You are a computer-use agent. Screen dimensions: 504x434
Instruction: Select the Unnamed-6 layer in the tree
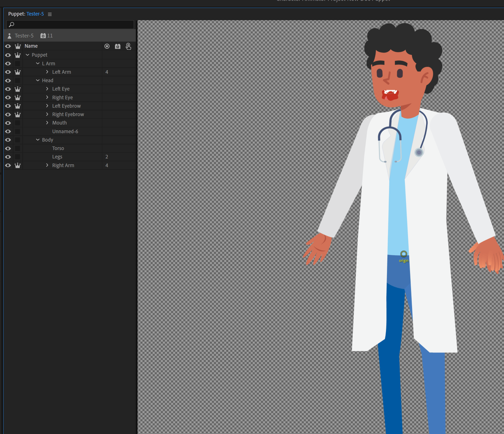pos(65,131)
